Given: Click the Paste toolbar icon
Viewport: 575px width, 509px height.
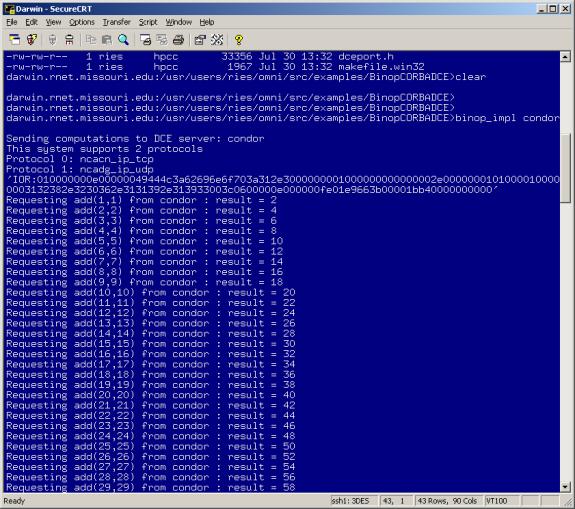Looking at the screenshot, I should tap(107, 39).
